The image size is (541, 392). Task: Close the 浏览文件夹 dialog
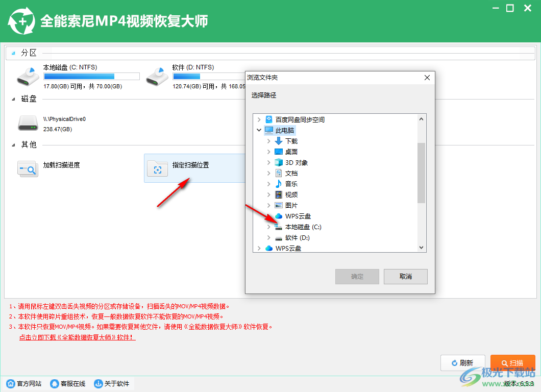[427, 78]
